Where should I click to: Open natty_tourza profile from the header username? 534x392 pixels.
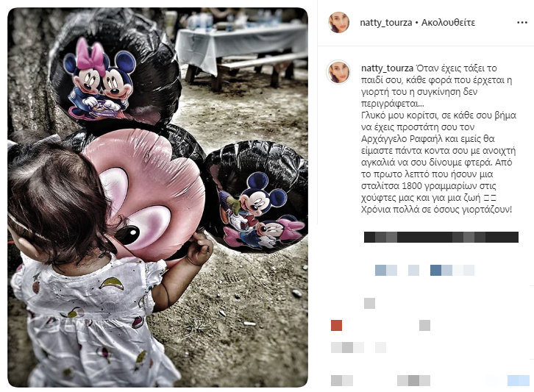click(x=386, y=23)
